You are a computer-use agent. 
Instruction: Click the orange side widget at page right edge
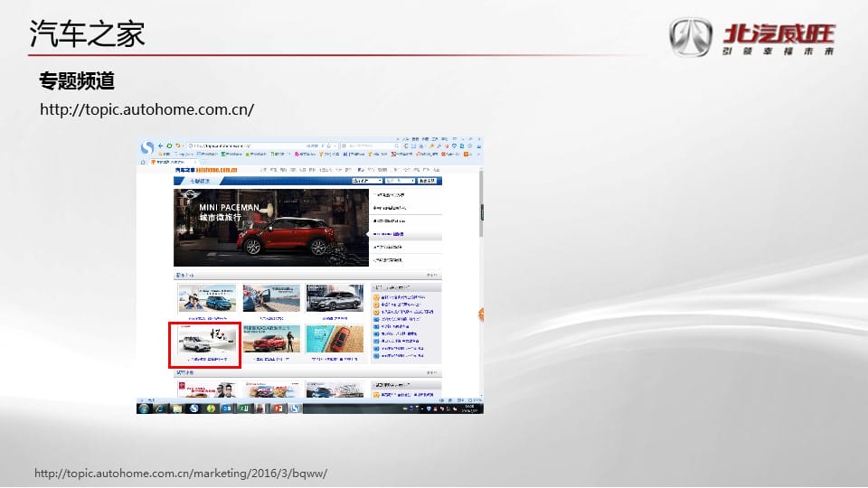click(481, 314)
